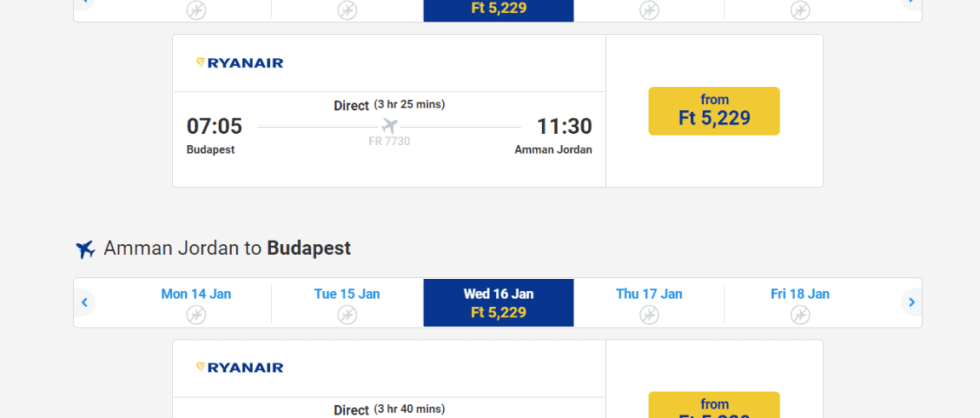Select the Tue 15 Jan date tab
This screenshot has width=980, height=418.
click(348, 303)
